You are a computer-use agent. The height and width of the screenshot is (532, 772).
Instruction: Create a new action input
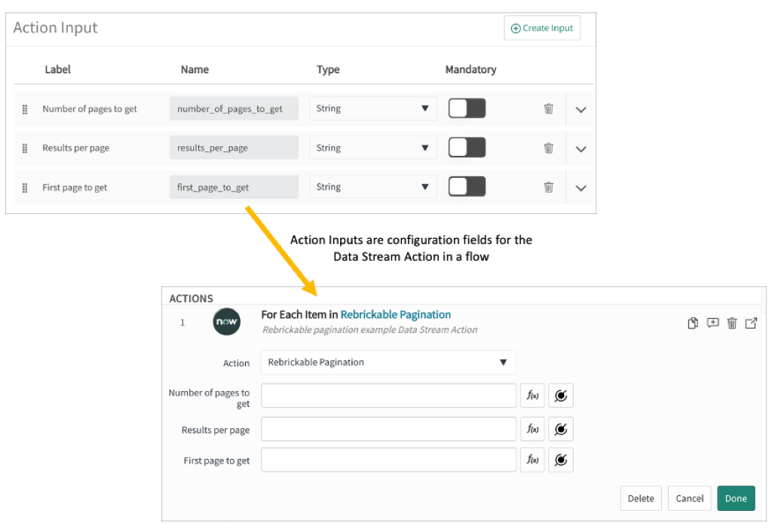click(542, 28)
